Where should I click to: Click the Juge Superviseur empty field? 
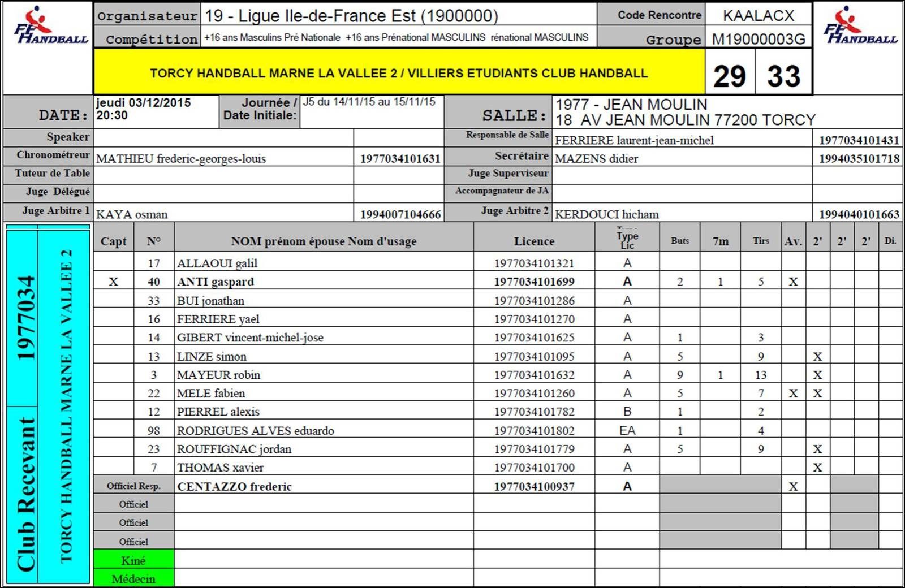pyautogui.click(x=682, y=174)
